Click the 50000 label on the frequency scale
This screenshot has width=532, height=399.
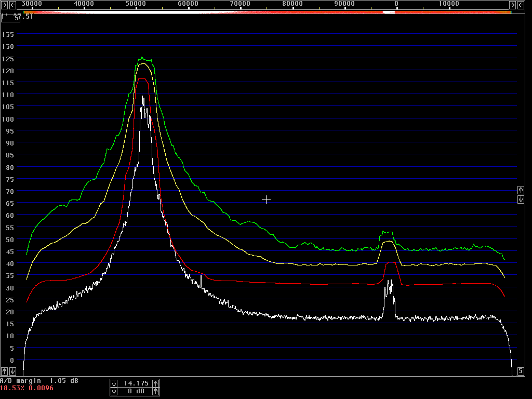pyautogui.click(x=136, y=4)
